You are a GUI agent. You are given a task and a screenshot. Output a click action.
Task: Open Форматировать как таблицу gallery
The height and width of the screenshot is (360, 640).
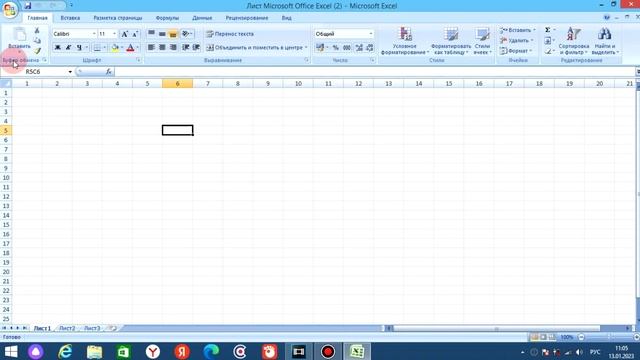[451, 41]
